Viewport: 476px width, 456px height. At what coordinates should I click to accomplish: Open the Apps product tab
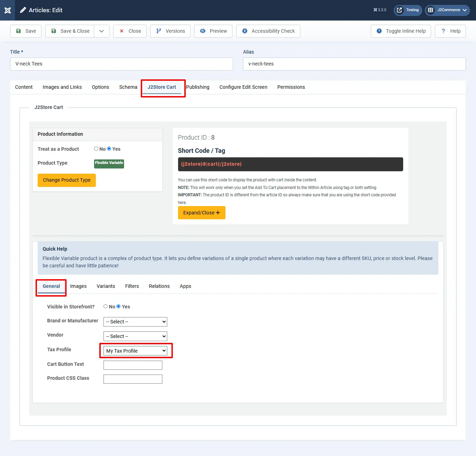185,286
